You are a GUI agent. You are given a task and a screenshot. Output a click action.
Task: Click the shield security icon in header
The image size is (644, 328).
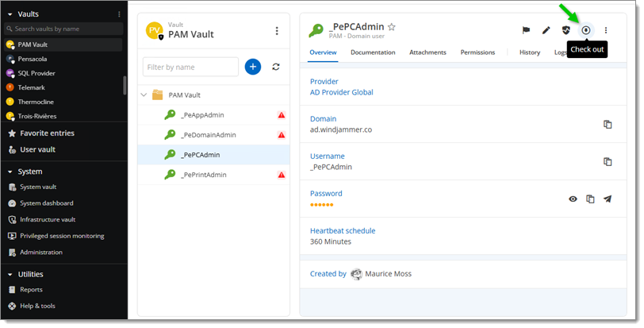click(565, 30)
